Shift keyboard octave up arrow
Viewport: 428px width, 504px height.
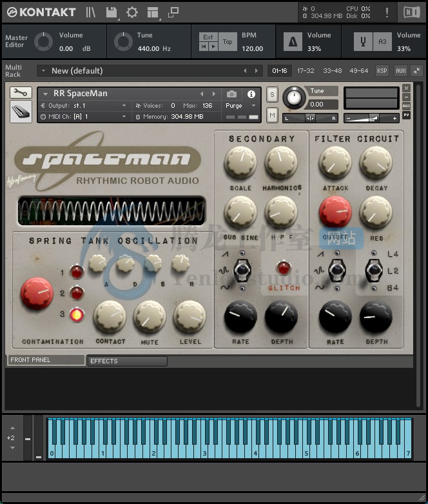pyautogui.click(x=12, y=428)
